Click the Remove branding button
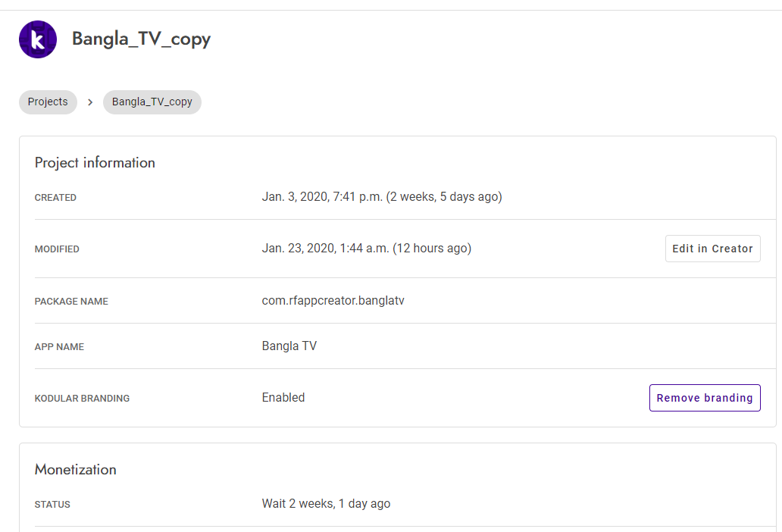 tap(705, 398)
